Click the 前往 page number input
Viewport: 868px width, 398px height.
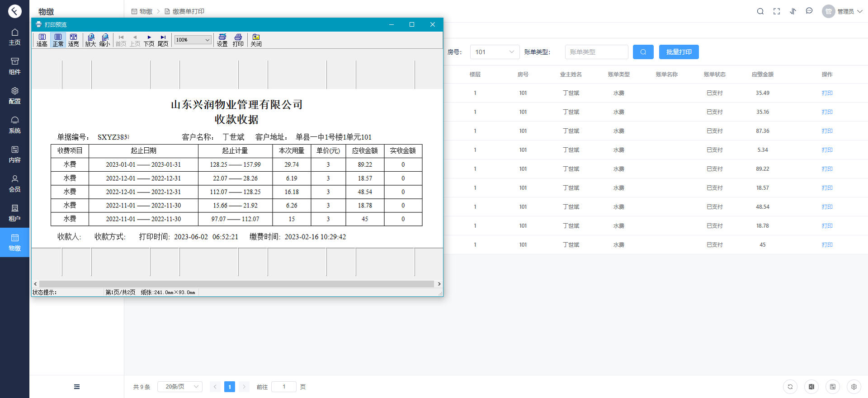coord(284,387)
